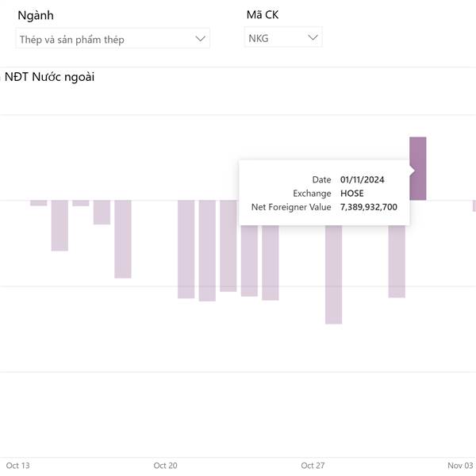
Task: Click the Nov 03 axis label
Action: [x=460, y=466]
